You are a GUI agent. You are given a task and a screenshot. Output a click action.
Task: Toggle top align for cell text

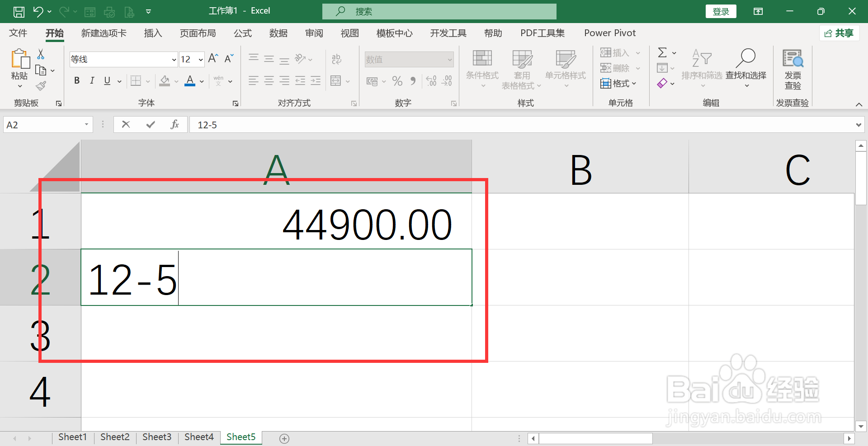click(x=254, y=58)
